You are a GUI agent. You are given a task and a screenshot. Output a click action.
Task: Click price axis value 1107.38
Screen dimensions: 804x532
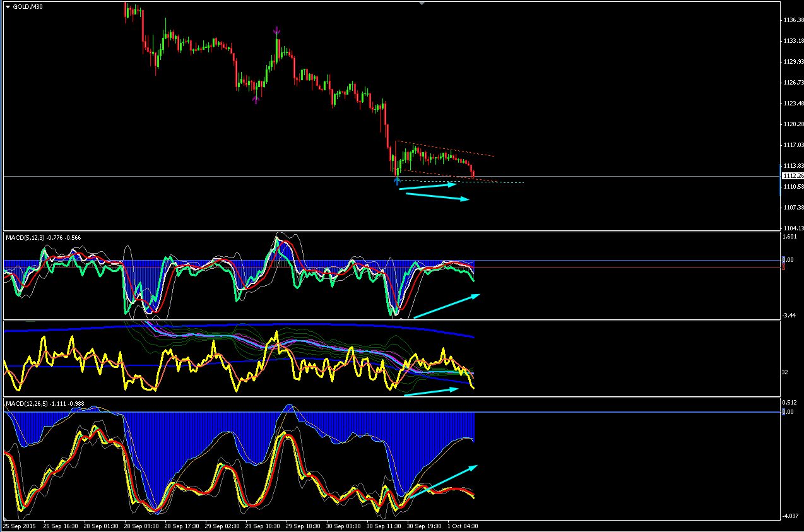[793, 208]
